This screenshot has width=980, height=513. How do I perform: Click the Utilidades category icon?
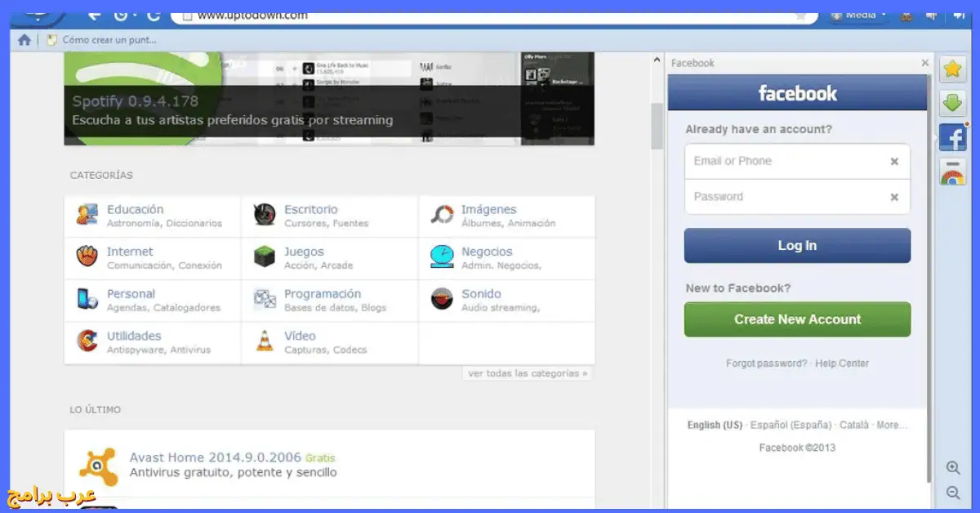(x=87, y=341)
